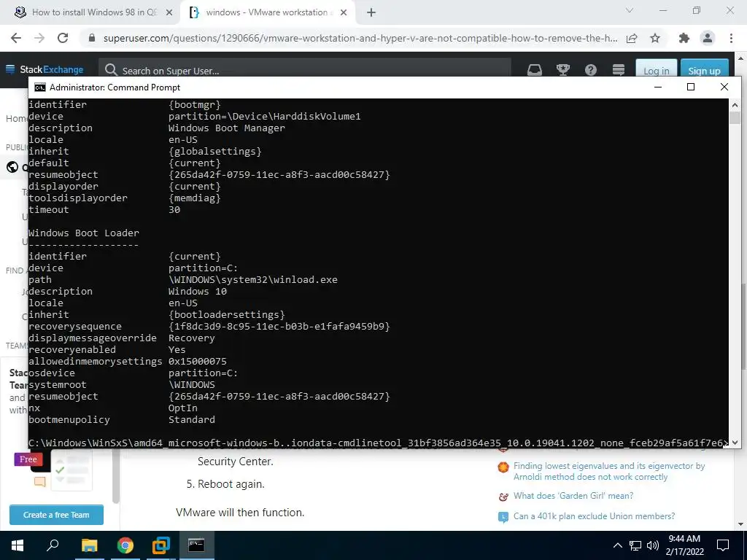Click the '0x15000075' value

point(198,362)
